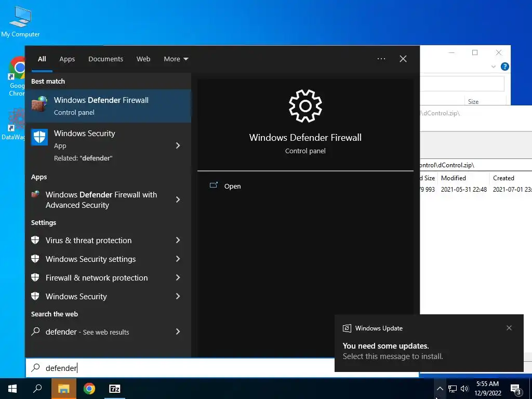This screenshot has height=399, width=532.
Task: Click the Windows Defender Firewall with Advanced Security icon
Action: pyautogui.click(x=35, y=194)
